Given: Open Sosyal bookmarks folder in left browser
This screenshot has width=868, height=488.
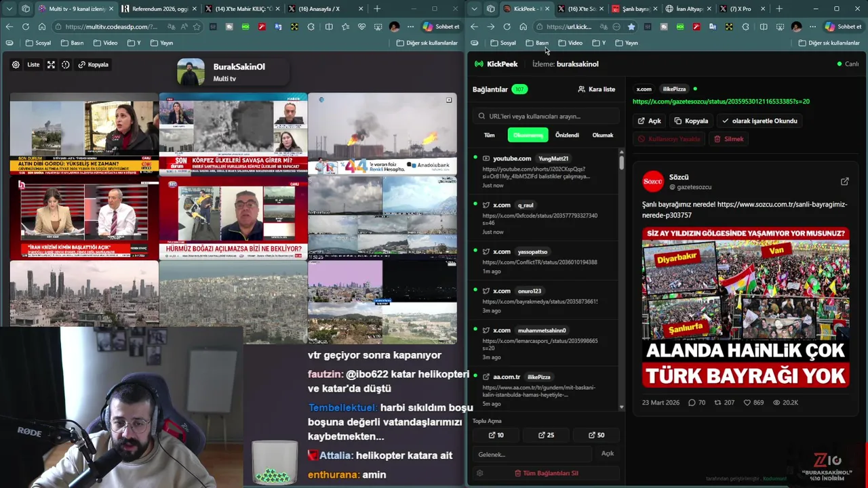Looking at the screenshot, I should click(38, 43).
